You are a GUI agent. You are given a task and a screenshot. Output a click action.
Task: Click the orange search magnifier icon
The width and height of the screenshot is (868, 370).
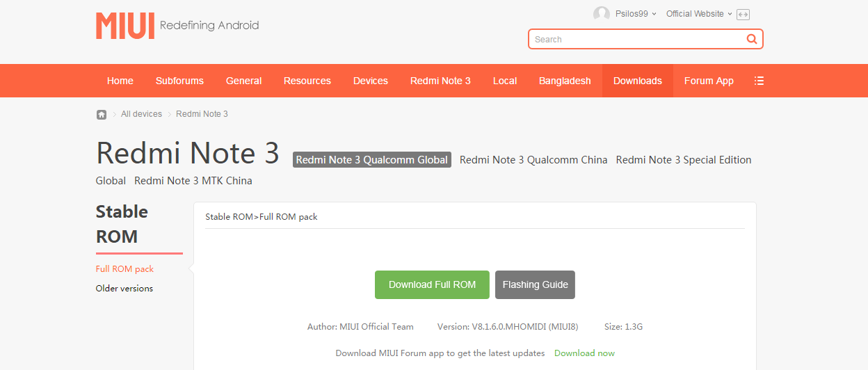752,39
